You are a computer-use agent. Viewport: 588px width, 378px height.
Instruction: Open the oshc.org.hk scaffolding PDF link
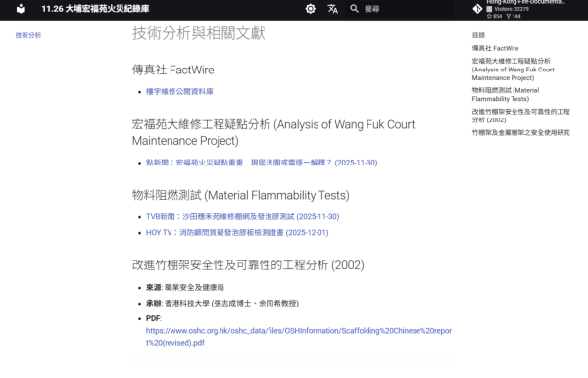[x=299, y=337]
